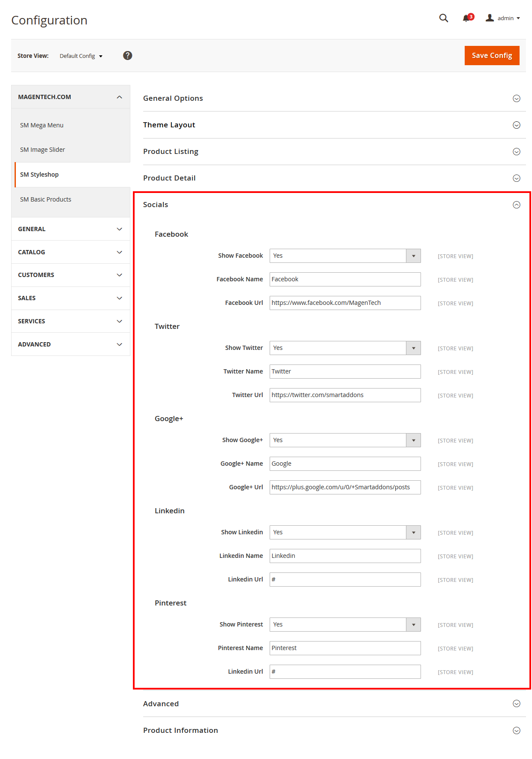This screenshot has height=759, width=532.
Task: Select SM Styleshop in sidebar
Action: pyautogui.click(x=72, y=175)
